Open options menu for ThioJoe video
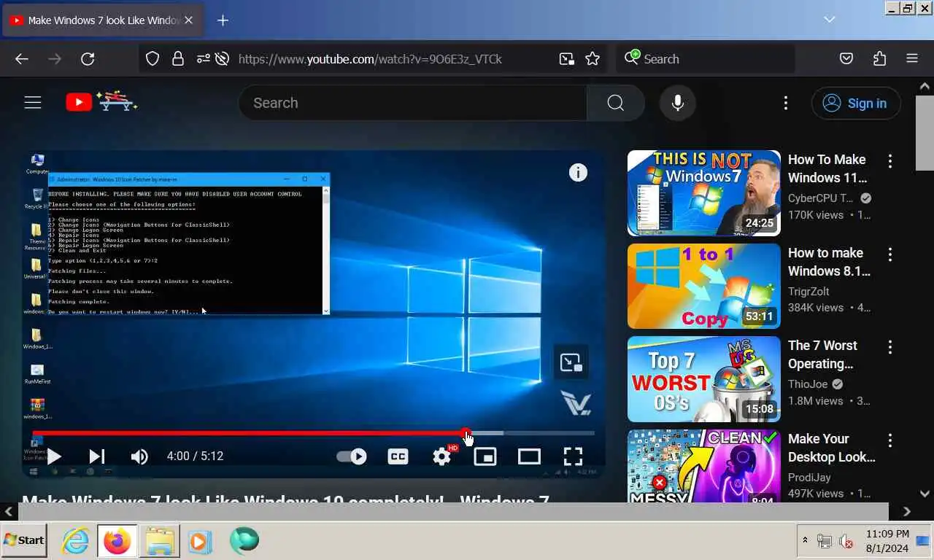934x560 pixels. 890,347
